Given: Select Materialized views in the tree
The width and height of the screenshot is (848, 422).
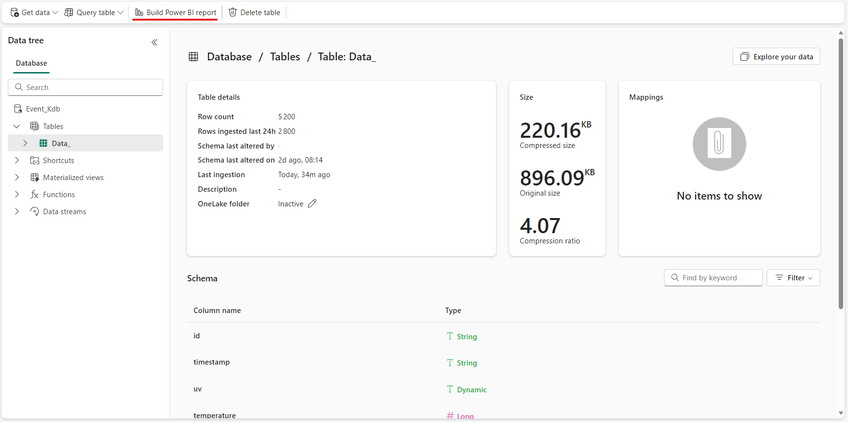Looking at the screenshot, I should (73, 177).
